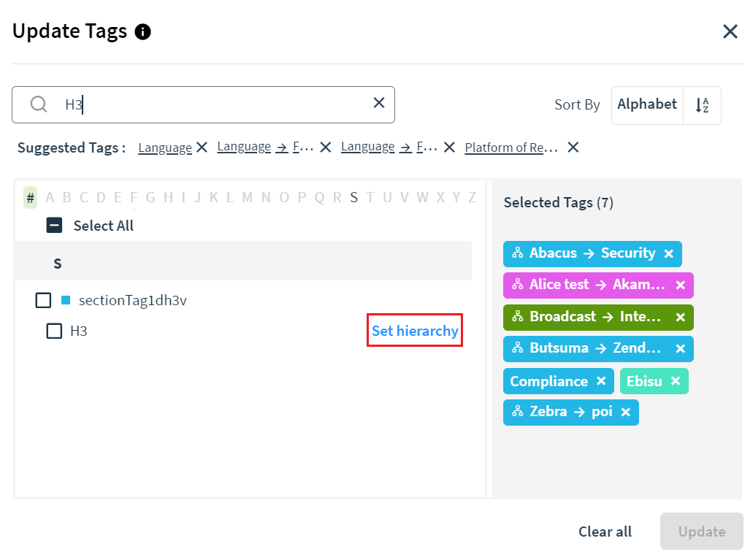This screenshot has width=753, height=560.
Task: Click Clear all to remove selections
Action: coord(605,532)
